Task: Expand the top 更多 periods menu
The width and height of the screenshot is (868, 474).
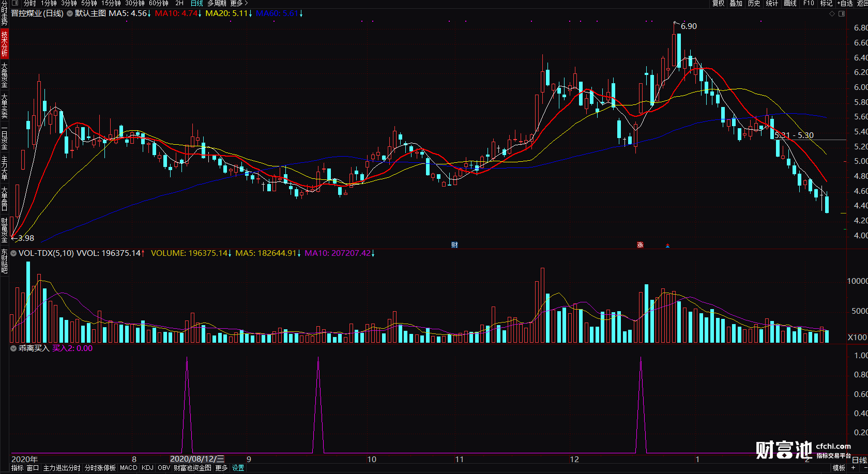Action: [x=239, y=3]
